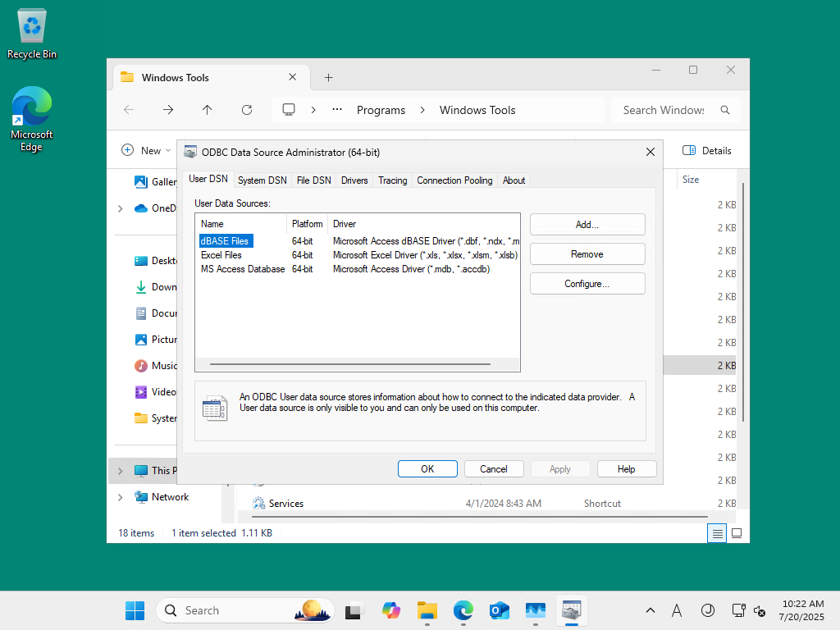
Task: Go up one folder level with the Up arrow
Action: point(208,110)
